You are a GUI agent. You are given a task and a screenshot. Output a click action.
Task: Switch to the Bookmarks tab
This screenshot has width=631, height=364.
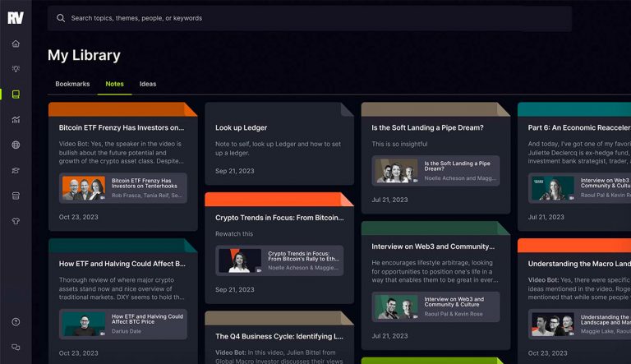tap(72, 84)
